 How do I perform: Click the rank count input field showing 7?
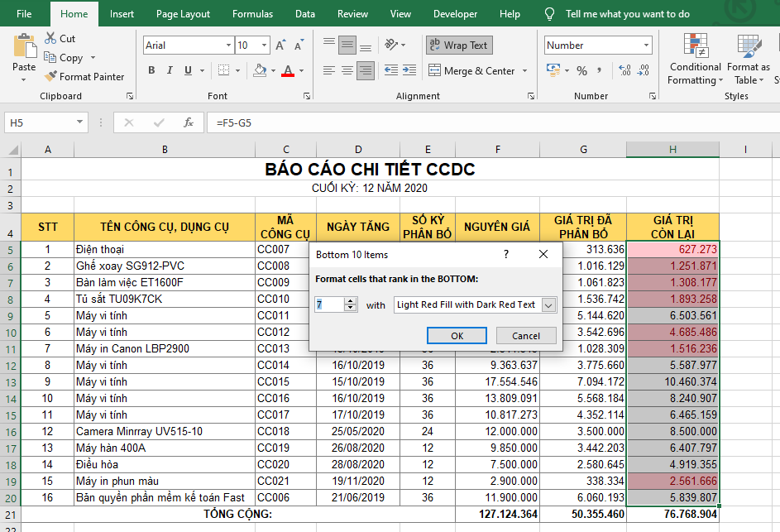328,305
